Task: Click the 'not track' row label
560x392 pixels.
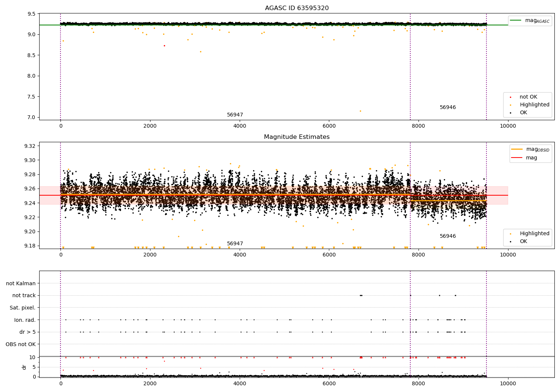Action: [x=24, y=296]
